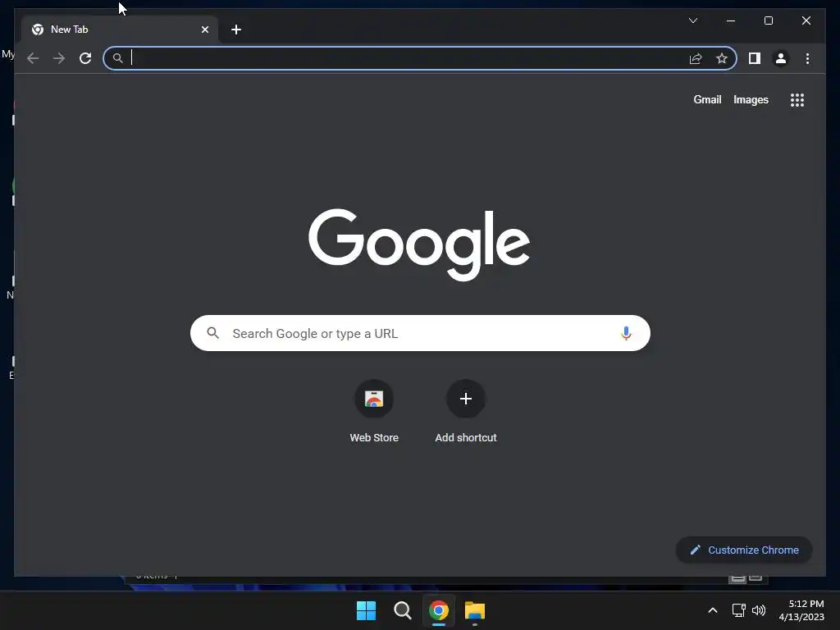Click the Customize Chrome button
Image resolution: width=840 pixels, height=630 pixels.
pyautogui.click(x=743, y=550)
